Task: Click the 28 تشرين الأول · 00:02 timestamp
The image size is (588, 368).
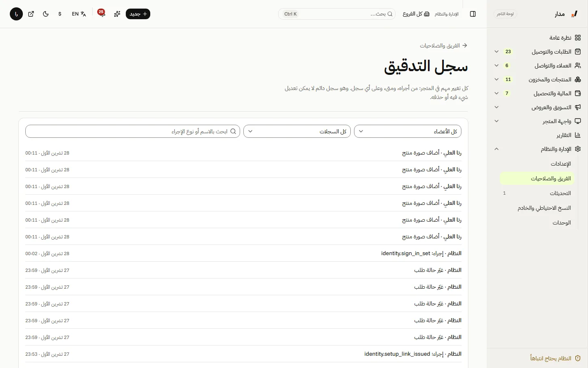Action: coord(47,254)
